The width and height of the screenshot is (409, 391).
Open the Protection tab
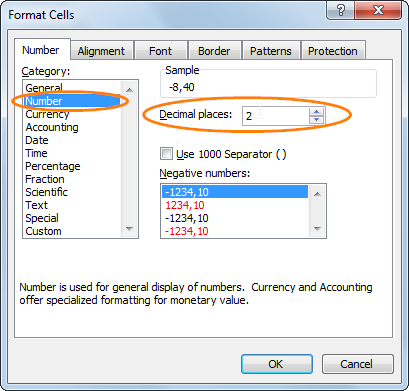tap(333, 51)
